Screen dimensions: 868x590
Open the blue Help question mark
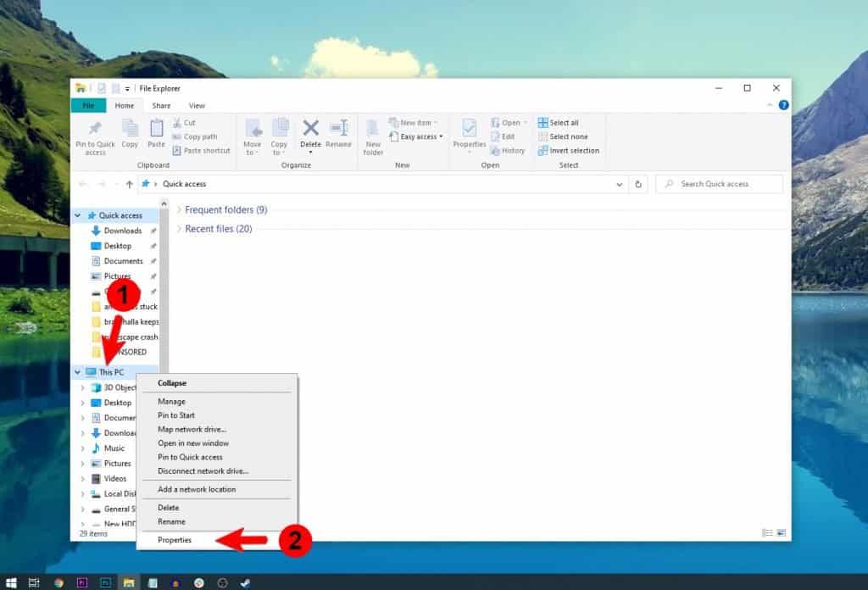[783, 105]
